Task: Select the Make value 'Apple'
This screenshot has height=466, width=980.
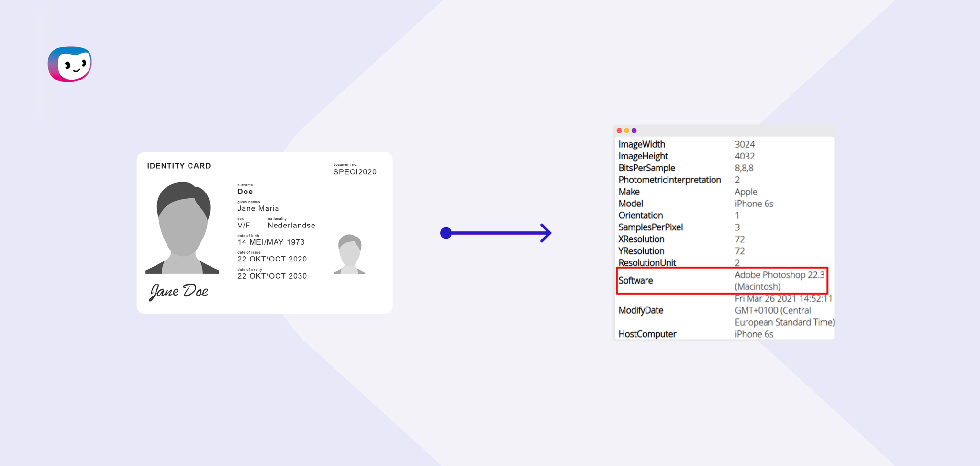Action: [x=746, y=192]
